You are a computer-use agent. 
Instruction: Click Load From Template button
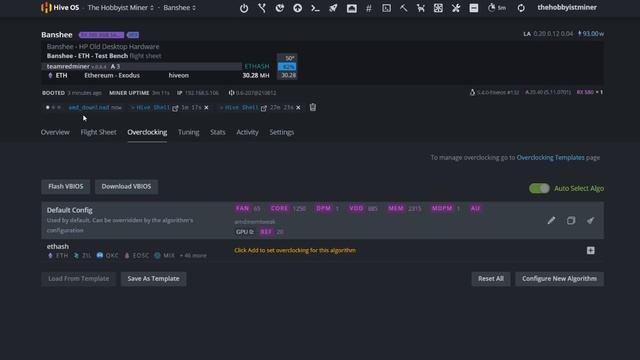(79, 279)
